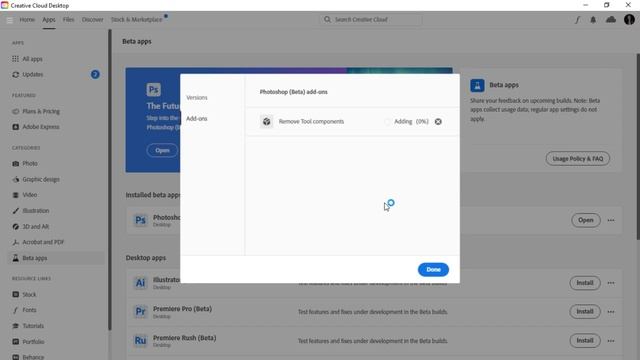Open the Tutorials resource link
Image resolution: width=640 pixels, height=360 pixels.
click(33, 326)
